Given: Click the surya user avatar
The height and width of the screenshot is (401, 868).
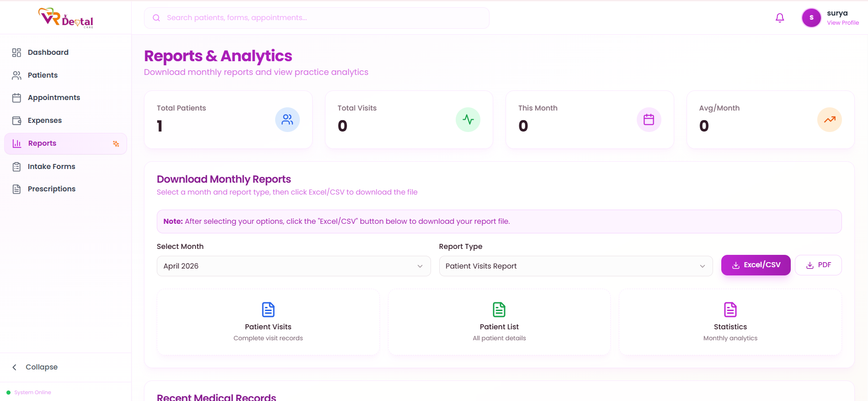Looking at the screenshot, I should [811, 18].
